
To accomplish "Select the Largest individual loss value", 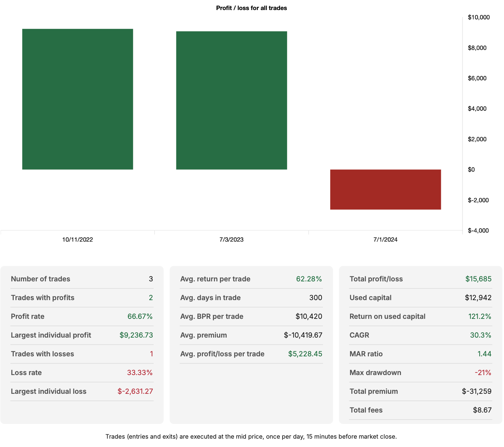I will (135, 391).
